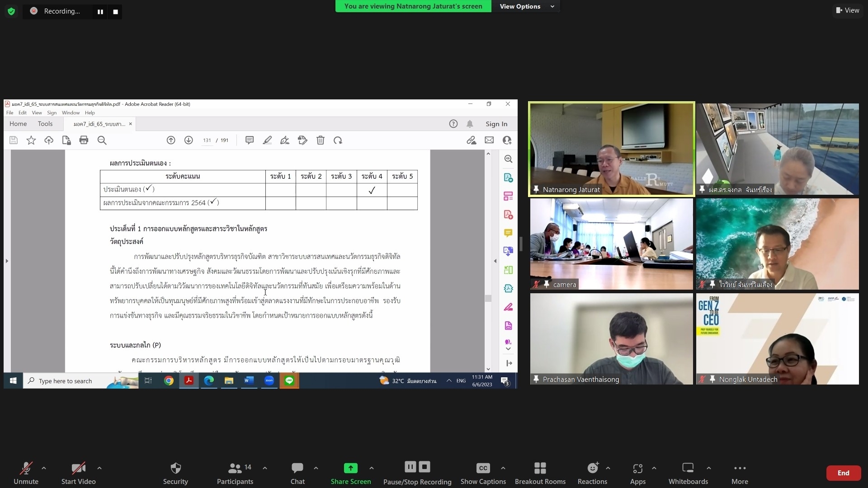Screen dimensions: 868x488
Task: Open the Security options
Action: 175,473
